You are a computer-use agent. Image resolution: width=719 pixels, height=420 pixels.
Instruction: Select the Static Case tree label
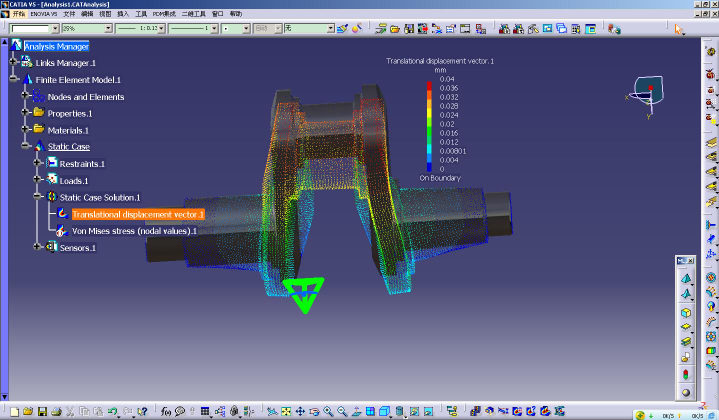tap(69, 147)
